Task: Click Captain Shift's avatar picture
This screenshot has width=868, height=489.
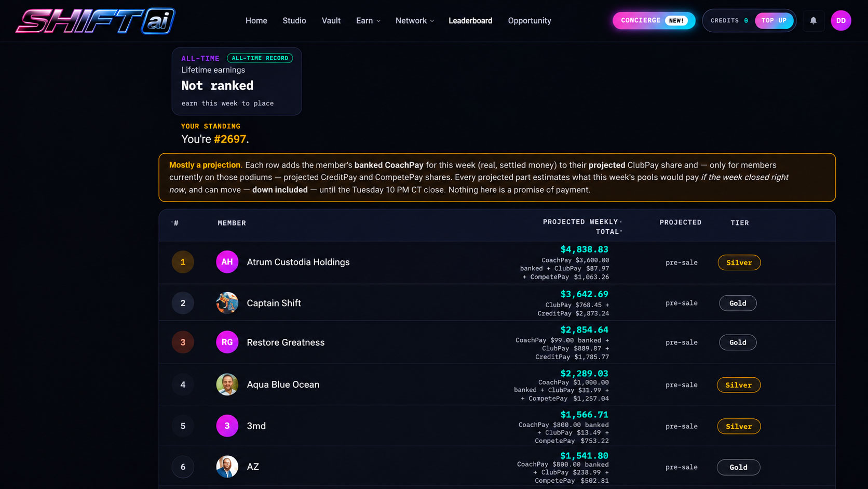Action: coord(227,303)
